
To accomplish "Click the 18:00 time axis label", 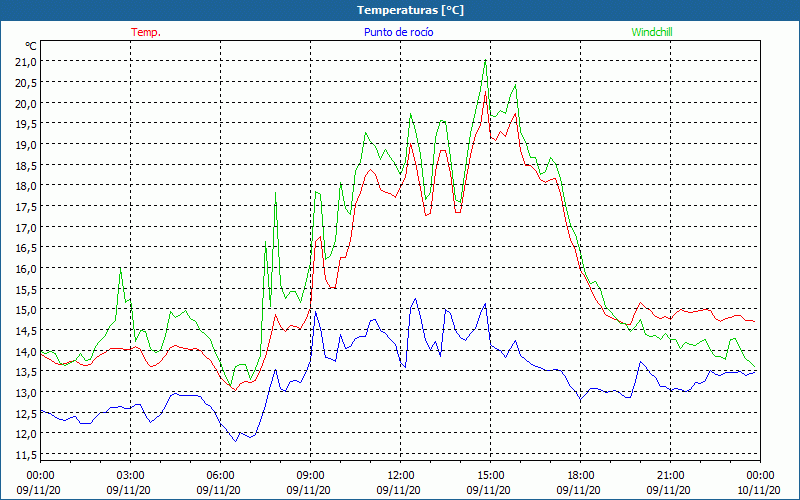I will 580,475.
